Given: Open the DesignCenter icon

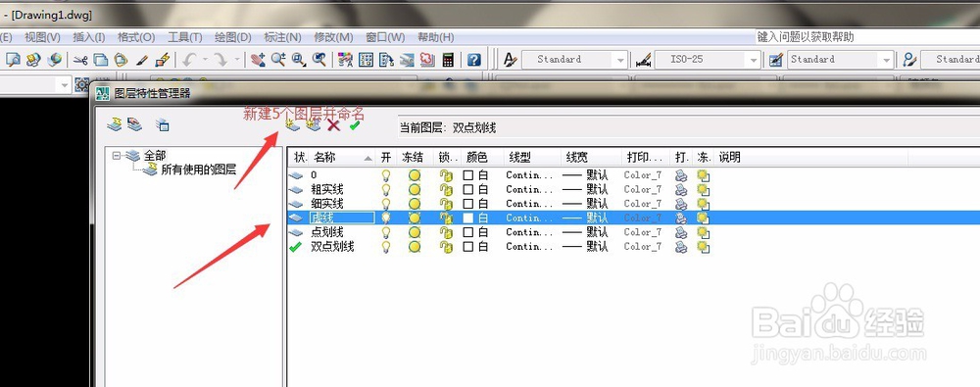Looking at the screenshot, I should coord(367,60).
